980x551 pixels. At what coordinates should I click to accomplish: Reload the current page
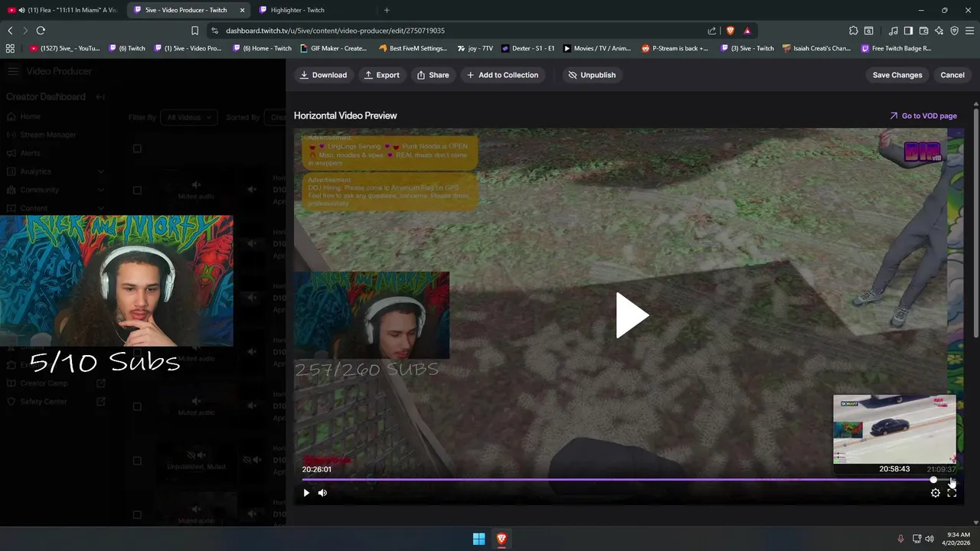(x=41, y=31)
